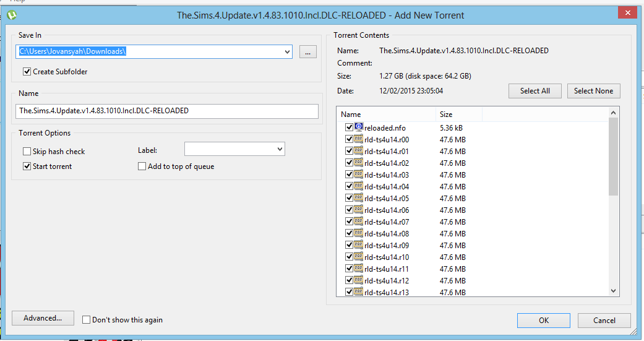This screenshot has height=341, width=644.
Task: Click the torrent Name input field
Action: tap(167, 111)
